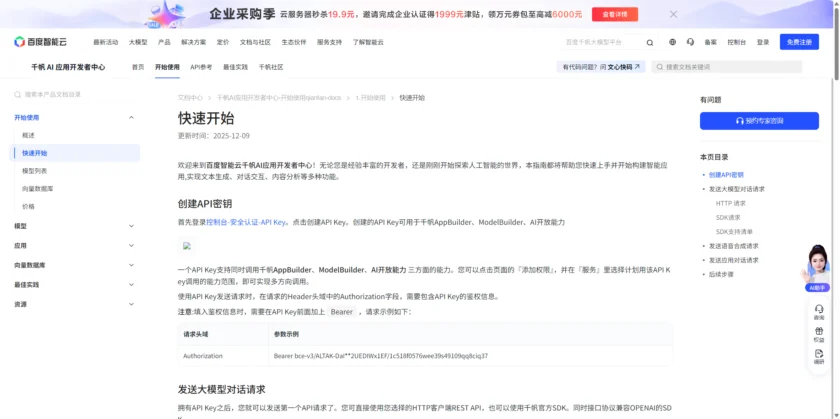Expand the 向量数据库 sidebar group chevron
840x419 pixels.
click(131, 265)
